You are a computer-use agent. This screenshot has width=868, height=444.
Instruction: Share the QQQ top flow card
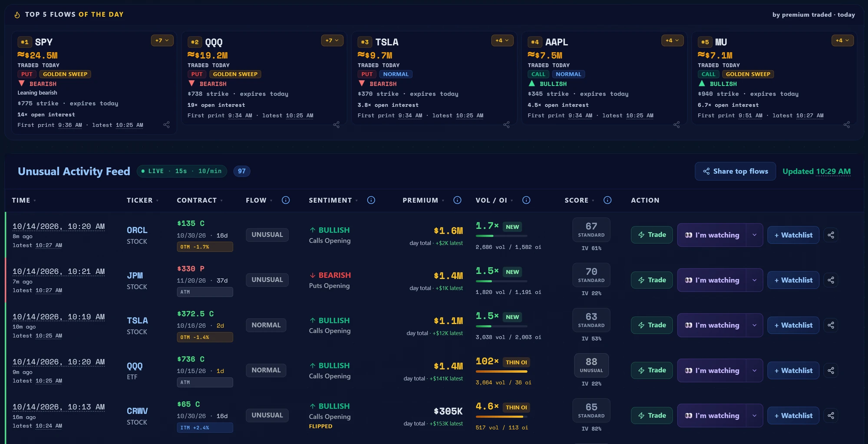click(x=336, y=125)
